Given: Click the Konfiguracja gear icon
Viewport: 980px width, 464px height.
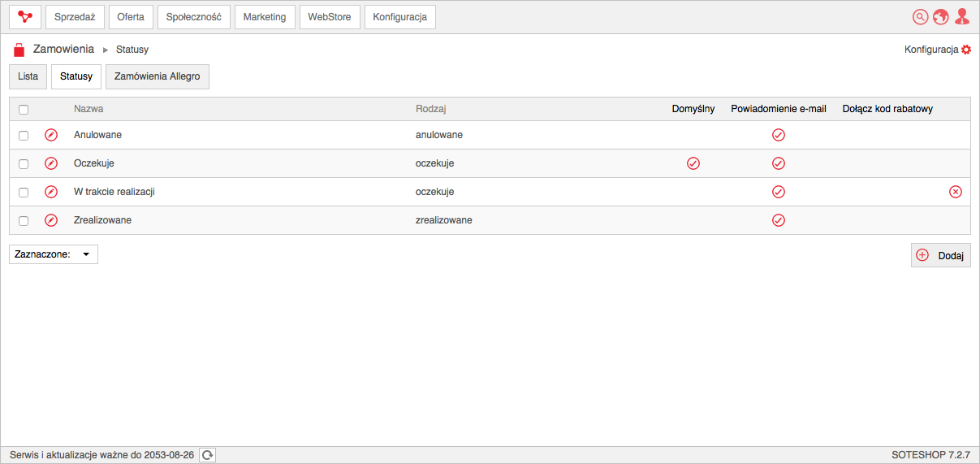Looking at the screenshot, I should pos(966,50).
